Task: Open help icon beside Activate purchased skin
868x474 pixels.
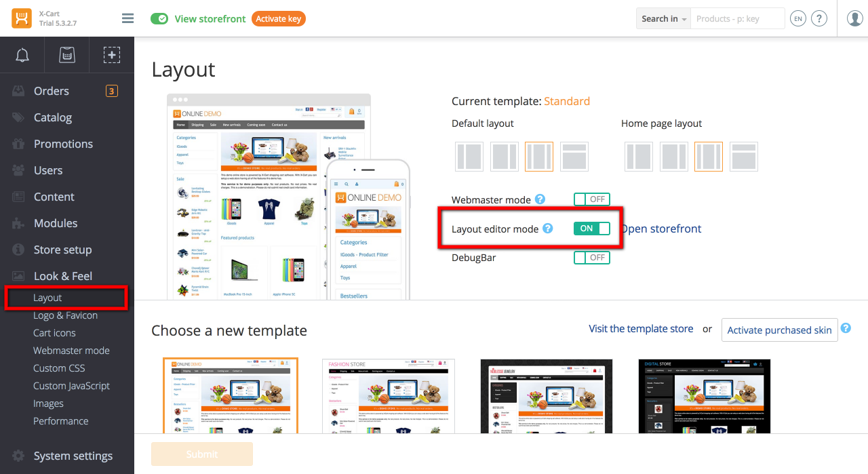Action: [846, 329]
